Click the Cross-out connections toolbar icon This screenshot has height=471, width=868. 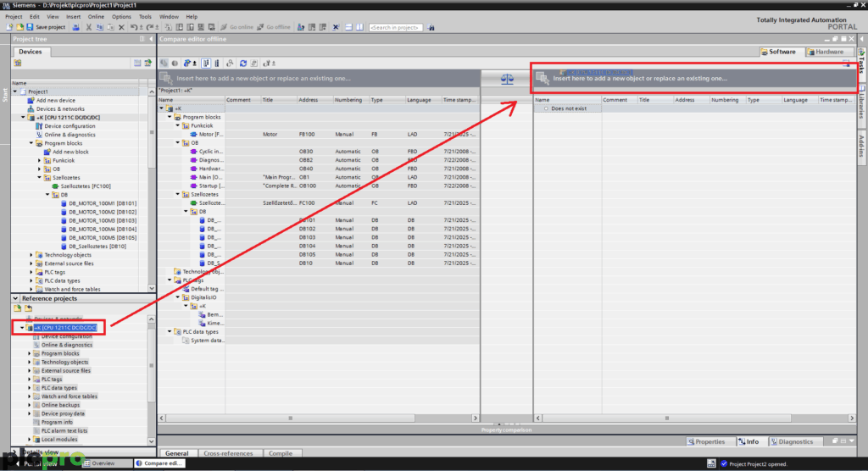coord(336,27)
